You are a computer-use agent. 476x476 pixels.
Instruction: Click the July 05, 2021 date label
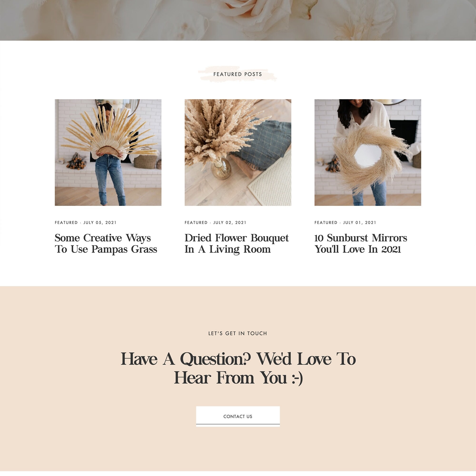point(100,223)
